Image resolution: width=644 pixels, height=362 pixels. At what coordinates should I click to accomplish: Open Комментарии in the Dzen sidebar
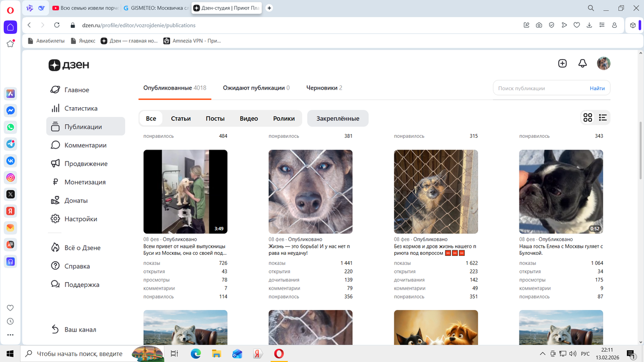click(85, 145)
